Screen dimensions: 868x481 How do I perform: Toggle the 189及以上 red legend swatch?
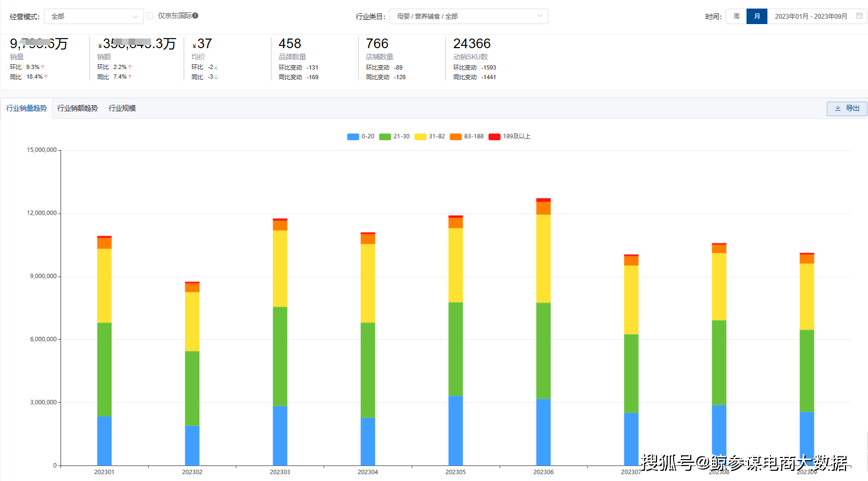(x=494, y=137)
